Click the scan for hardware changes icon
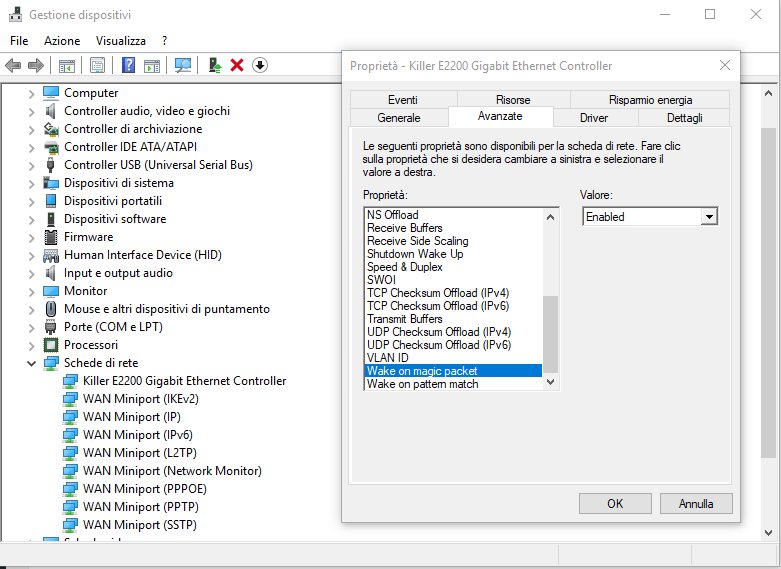The height and width of the screenshot is (569, 781). coord(183,65)
